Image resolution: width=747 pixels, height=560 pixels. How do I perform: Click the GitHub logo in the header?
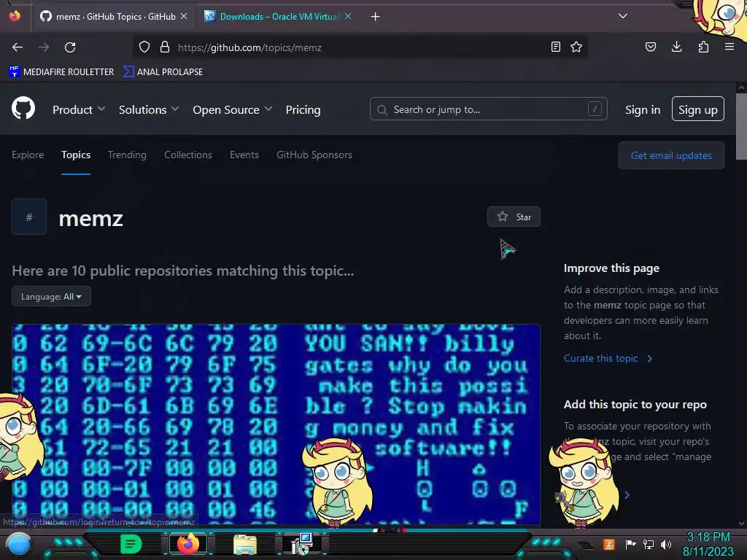point(23,108)
